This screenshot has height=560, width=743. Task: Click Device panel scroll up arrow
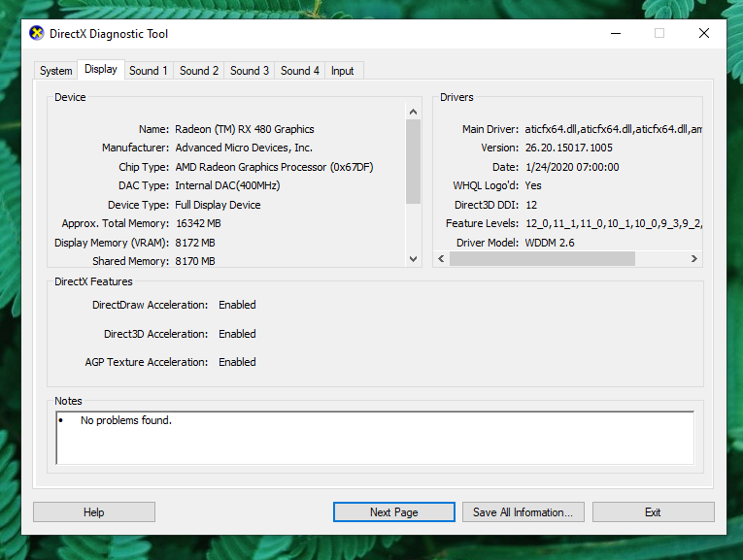[413, 112]
